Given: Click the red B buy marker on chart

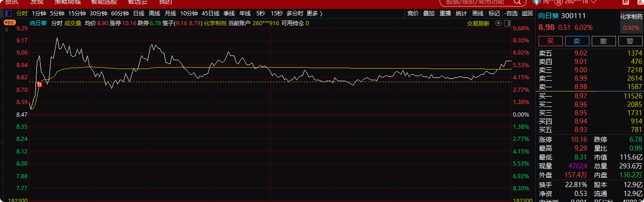Looking at the screenshot, I should 40,85.
